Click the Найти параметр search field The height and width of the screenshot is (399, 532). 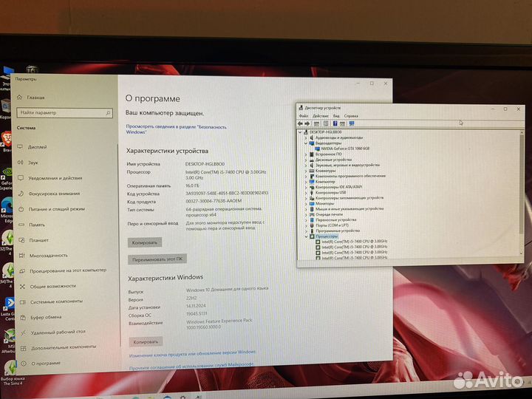click(x=65, y=112)
